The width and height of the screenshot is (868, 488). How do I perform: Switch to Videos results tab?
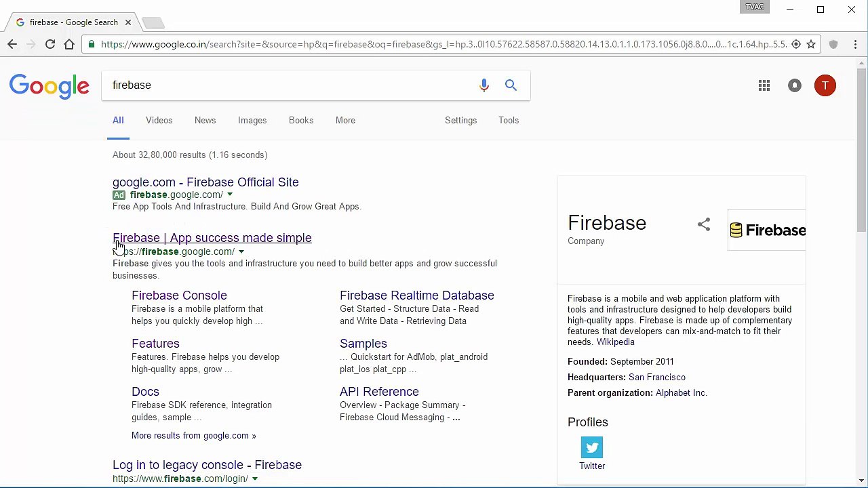click(x=159, y=121)
